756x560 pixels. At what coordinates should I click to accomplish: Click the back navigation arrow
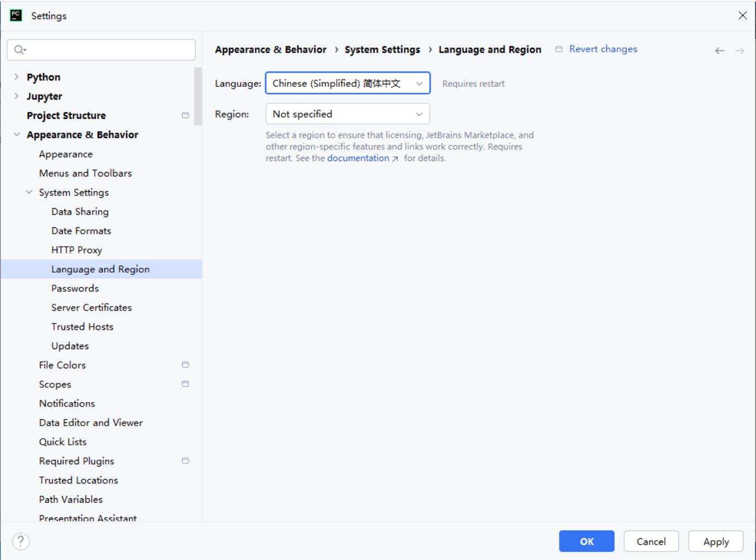pos(719,50)
